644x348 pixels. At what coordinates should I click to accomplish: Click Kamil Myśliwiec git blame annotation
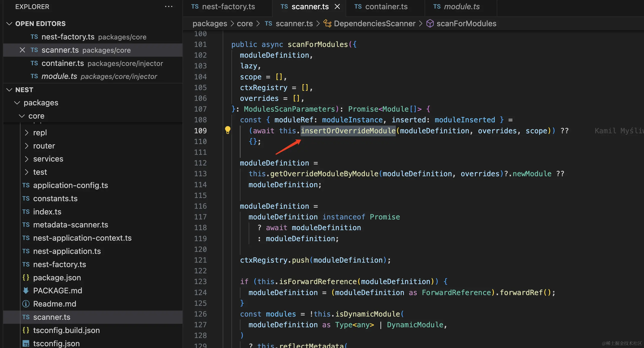pos(619,131)
